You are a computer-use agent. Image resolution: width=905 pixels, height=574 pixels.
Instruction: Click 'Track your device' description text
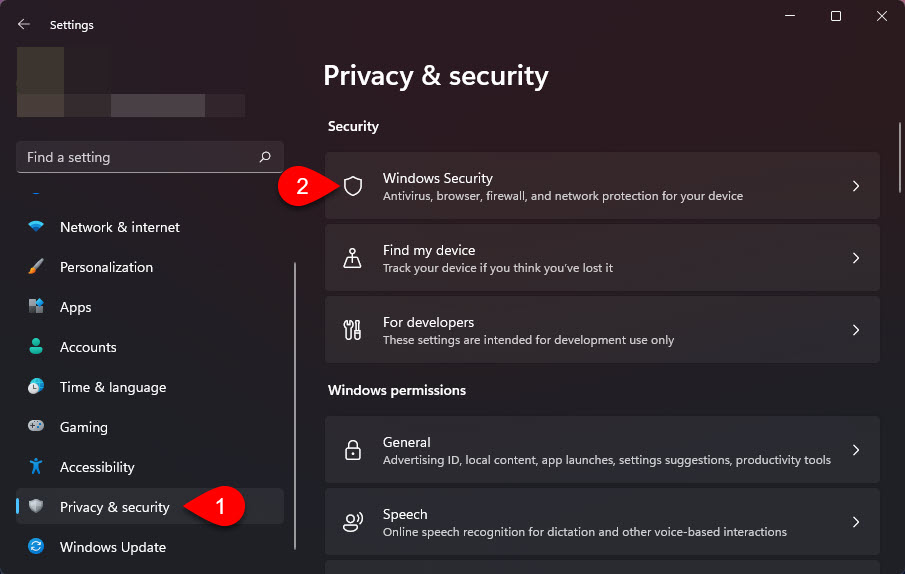(498, 268)
